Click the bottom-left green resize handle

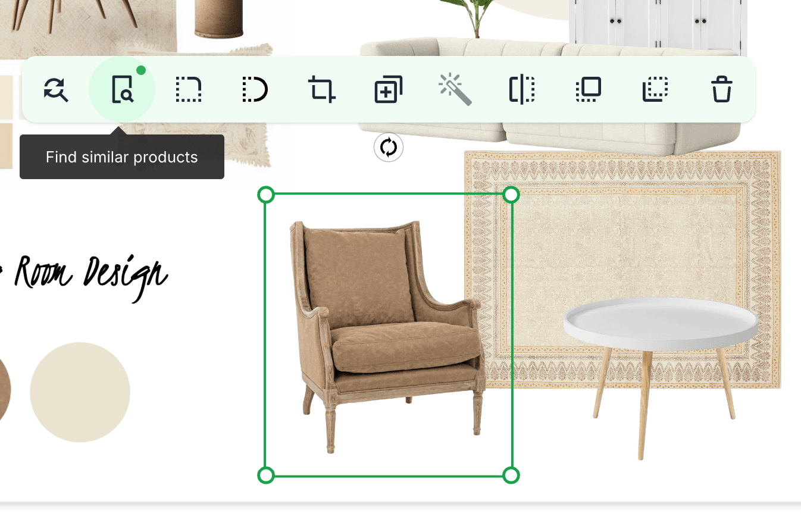(266, 475)
